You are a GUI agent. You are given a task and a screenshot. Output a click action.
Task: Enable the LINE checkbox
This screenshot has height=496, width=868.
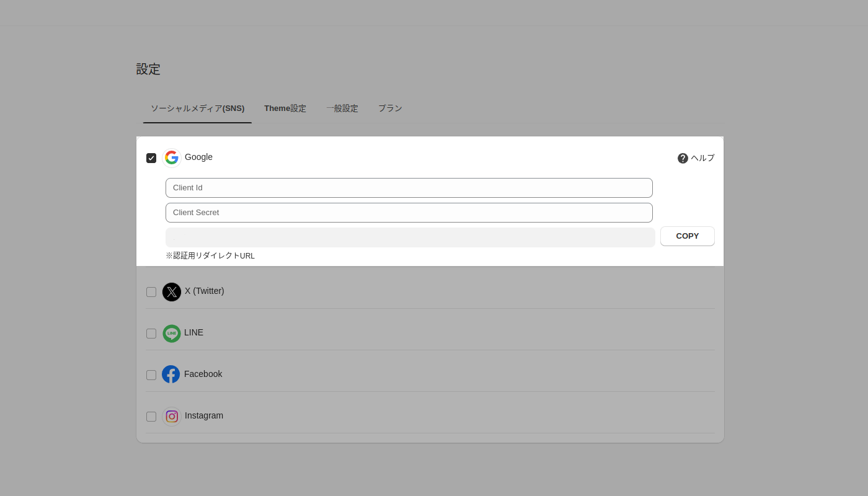(x=151, y=334)
